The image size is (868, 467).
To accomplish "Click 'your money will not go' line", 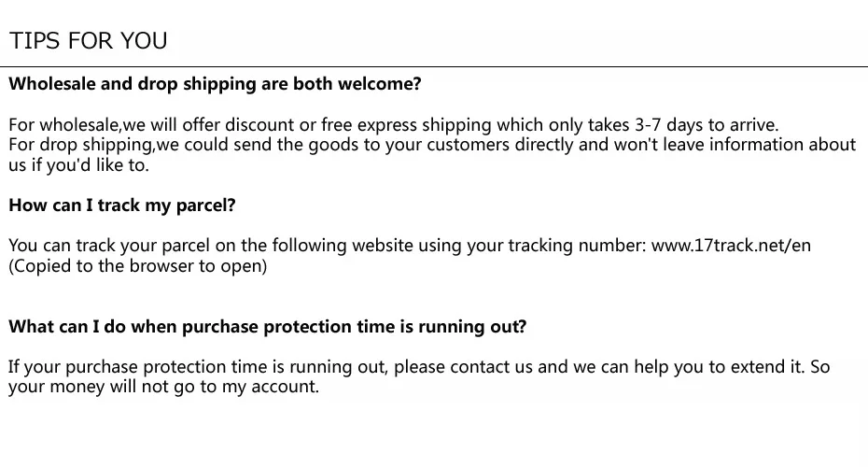I will [x=164, y=388].
